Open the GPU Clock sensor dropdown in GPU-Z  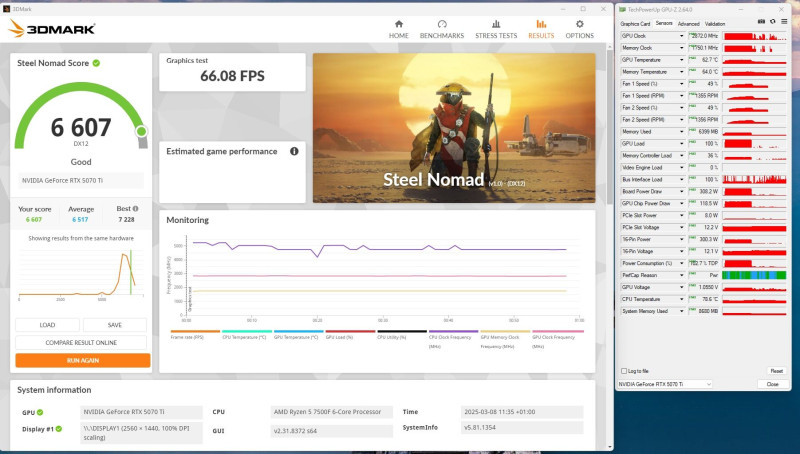(x=681, y=36)
